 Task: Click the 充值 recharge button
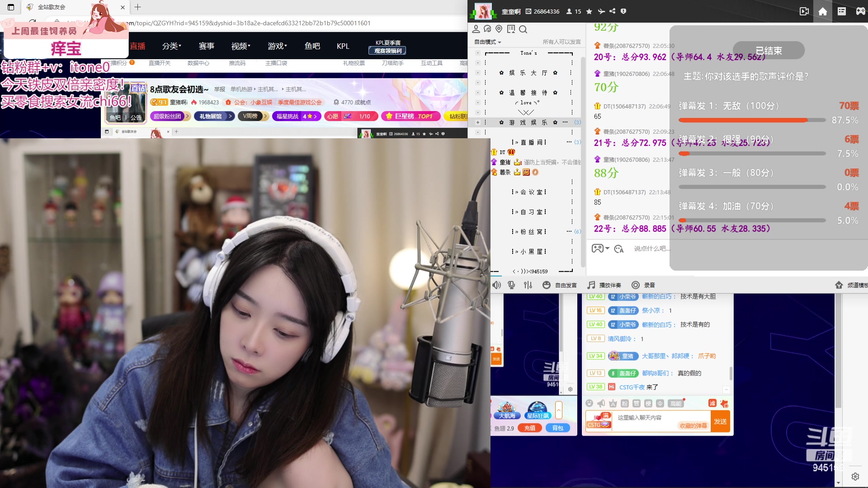529,428
